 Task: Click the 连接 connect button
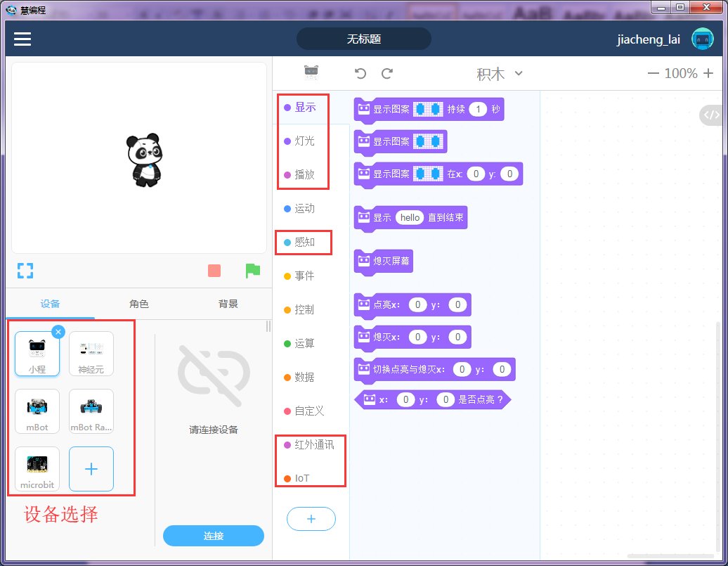(x=213, y=535)
